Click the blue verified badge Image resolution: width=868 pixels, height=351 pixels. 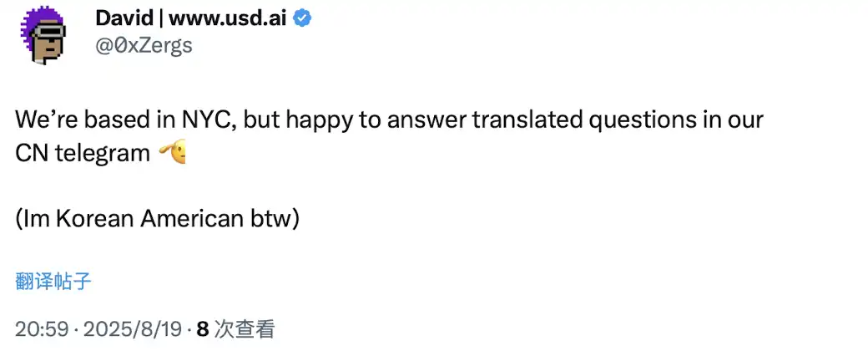click(301, 18)
